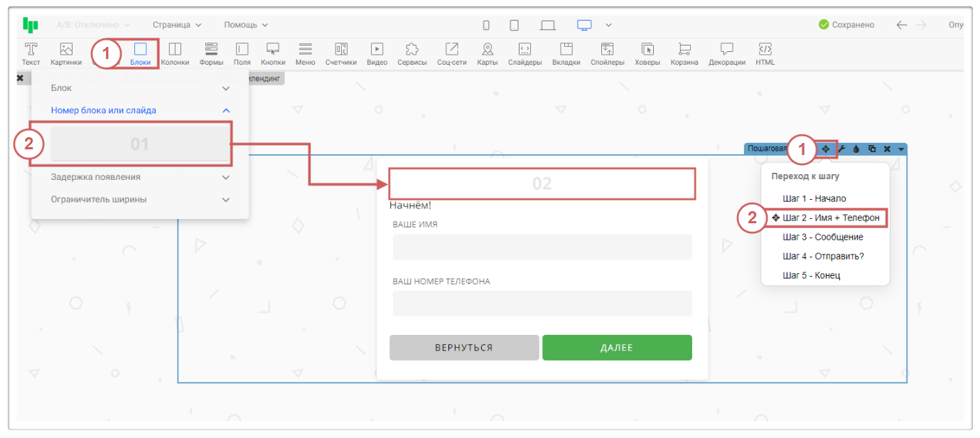Click the Счетчики counters icon
The width and height of the screenshot is (980, 438).
click(x=340, y=53)
